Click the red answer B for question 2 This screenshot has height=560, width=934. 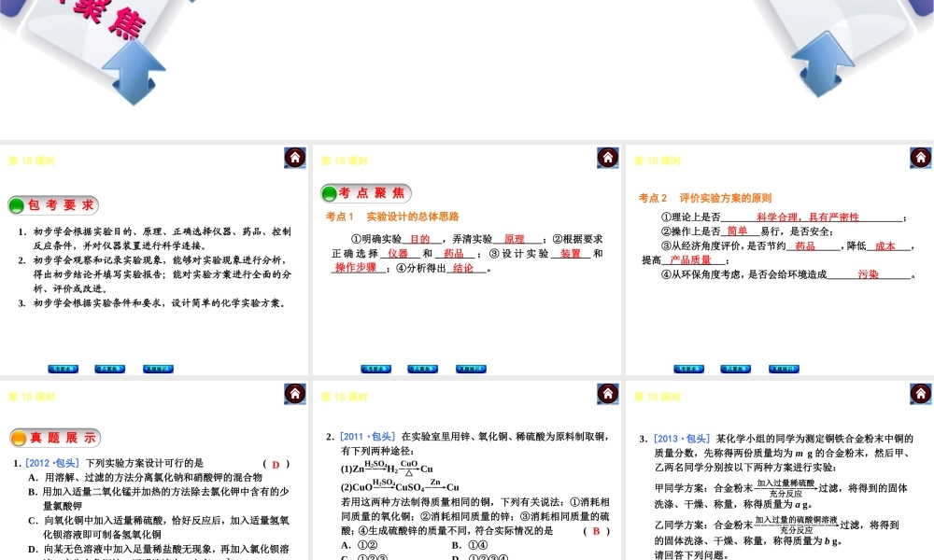pos(596,531)
